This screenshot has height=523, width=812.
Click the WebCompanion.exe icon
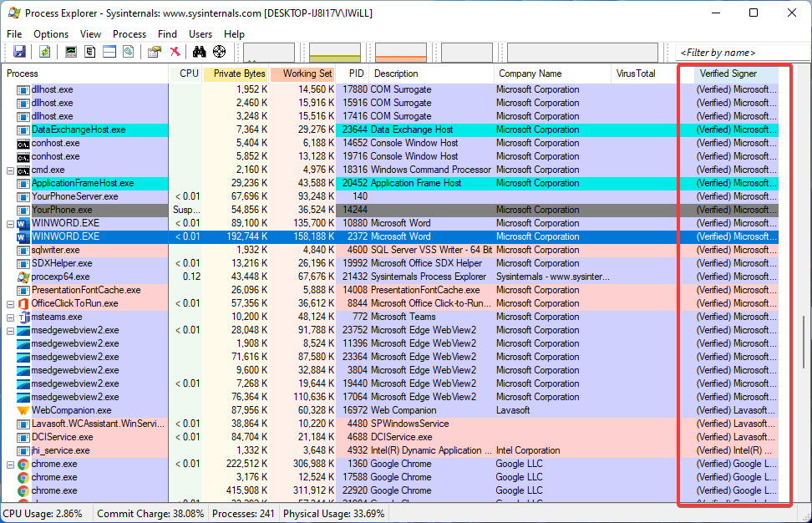23,411
